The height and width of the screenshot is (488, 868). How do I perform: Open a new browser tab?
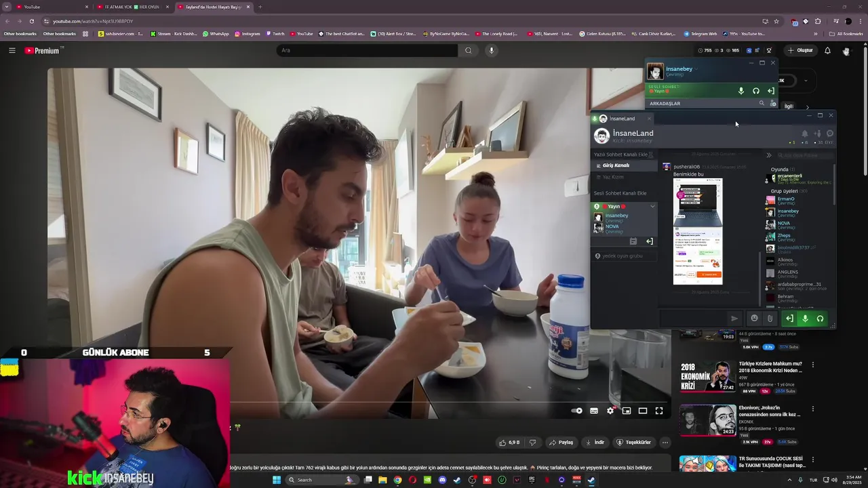pyautogui.click(x=260, y=7)
